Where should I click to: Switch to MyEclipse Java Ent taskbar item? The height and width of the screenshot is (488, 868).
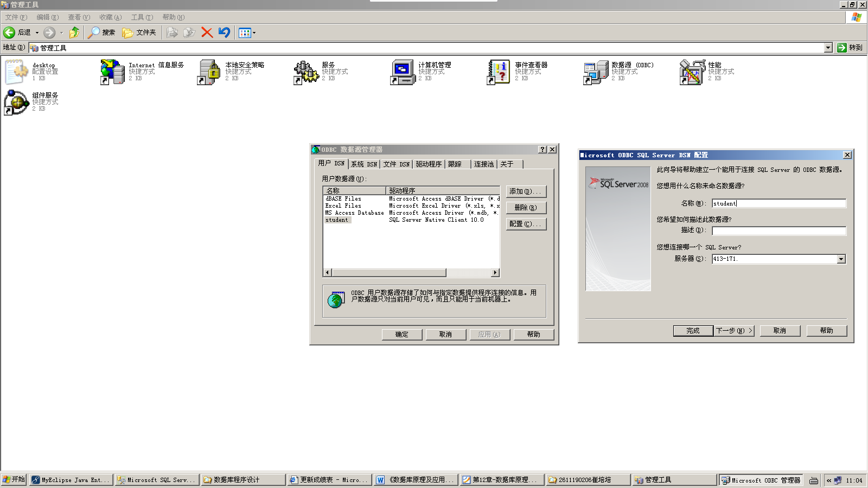[71, 480]
